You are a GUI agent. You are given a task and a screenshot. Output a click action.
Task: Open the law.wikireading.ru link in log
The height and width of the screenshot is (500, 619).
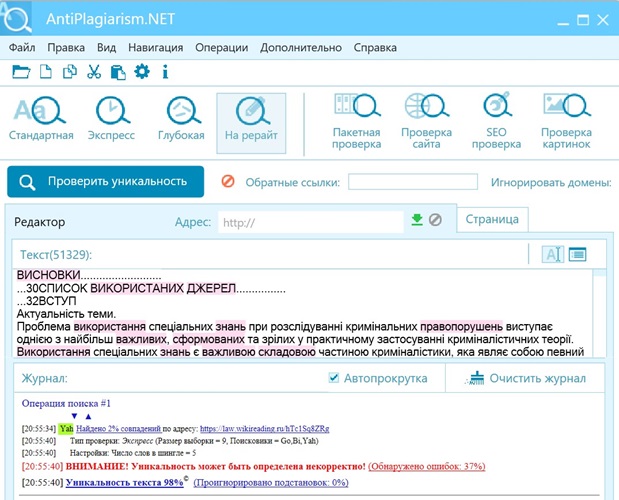[x=264, y=429]
